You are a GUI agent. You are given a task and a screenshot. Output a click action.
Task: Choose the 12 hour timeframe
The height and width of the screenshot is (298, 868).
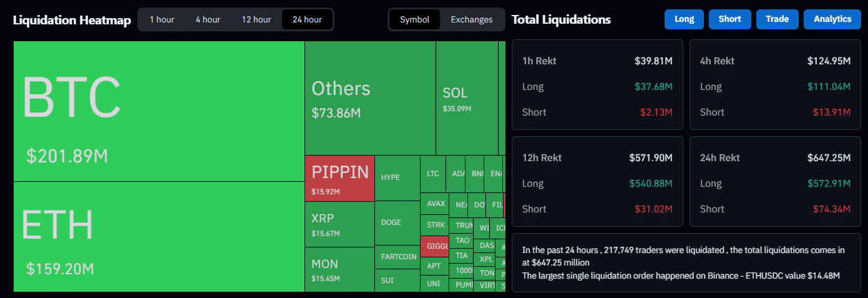pos(256,19)
